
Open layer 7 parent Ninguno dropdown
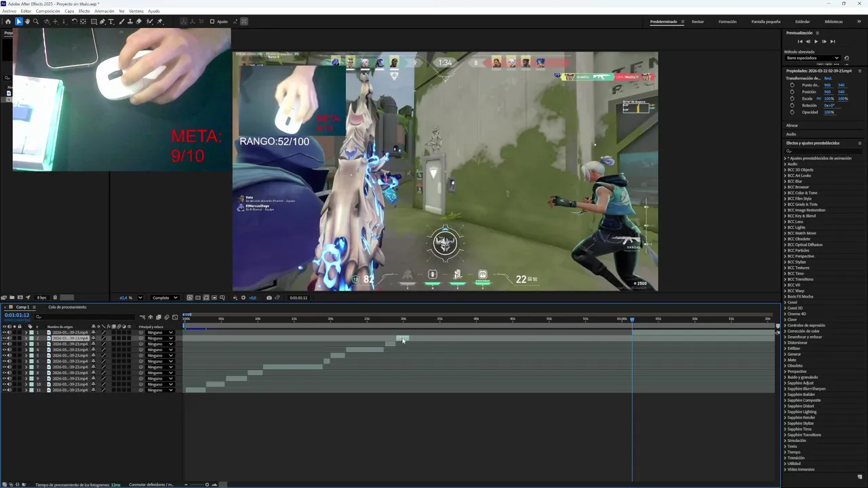coord(160,367)
